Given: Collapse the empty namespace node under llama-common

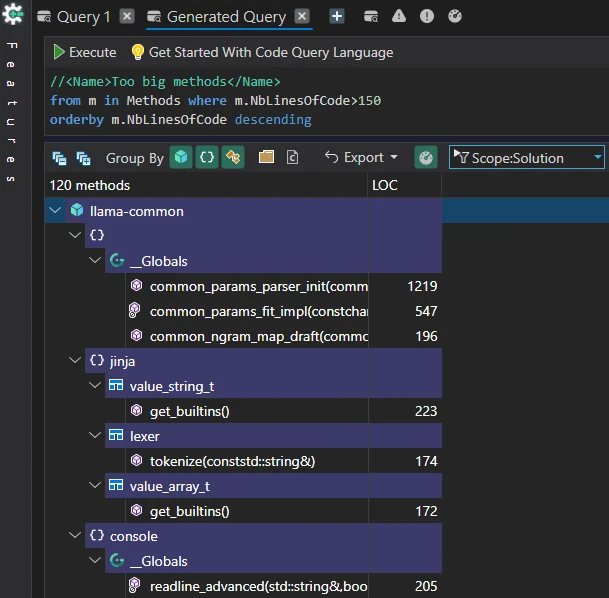Looking at the screenshot, I should pyautogui.click(x=75, y=235).
